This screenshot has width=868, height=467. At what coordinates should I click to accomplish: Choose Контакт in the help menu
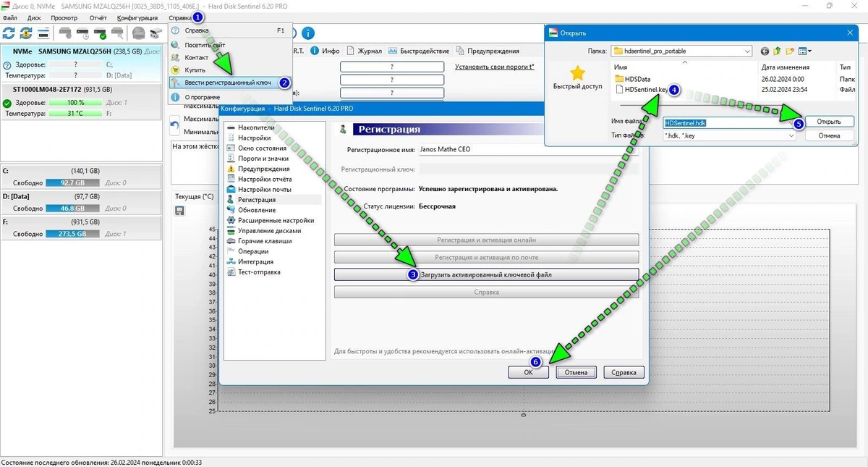(x=230, y=57)
